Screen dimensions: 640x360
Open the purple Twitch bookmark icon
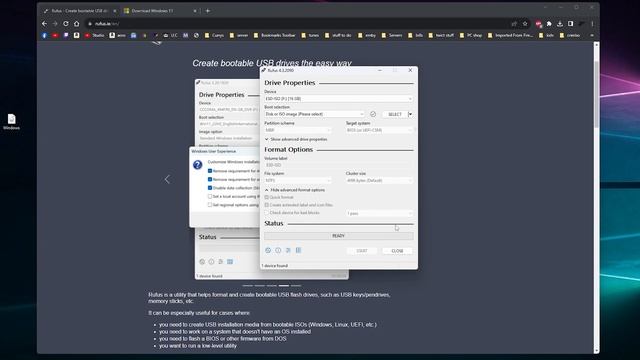66,36
